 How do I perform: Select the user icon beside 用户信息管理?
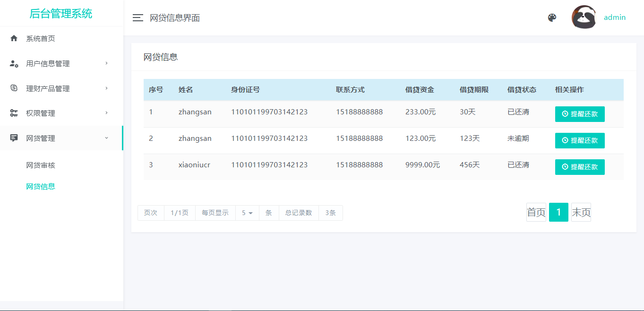pyautogui.click(x=14, y=63)
